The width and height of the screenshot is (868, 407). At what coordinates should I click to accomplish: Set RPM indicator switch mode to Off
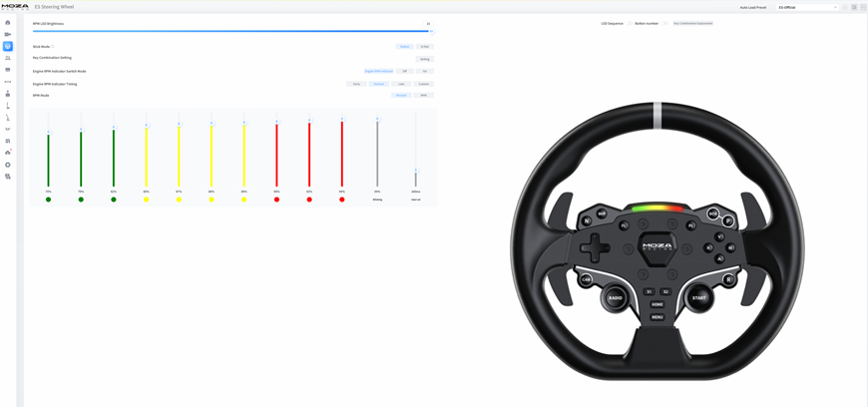point(405,71)
